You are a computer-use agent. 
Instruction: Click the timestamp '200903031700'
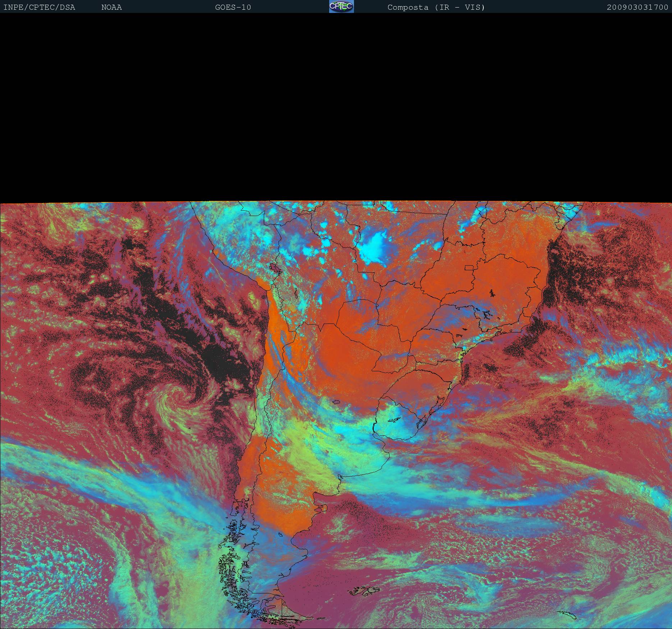[x=638, y=7]
